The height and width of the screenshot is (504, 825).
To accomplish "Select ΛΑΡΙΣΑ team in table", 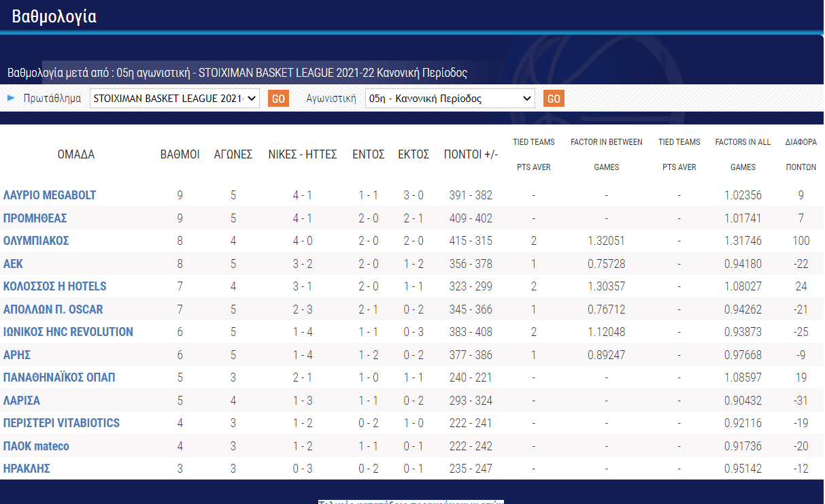I will [x=22, y=401].
